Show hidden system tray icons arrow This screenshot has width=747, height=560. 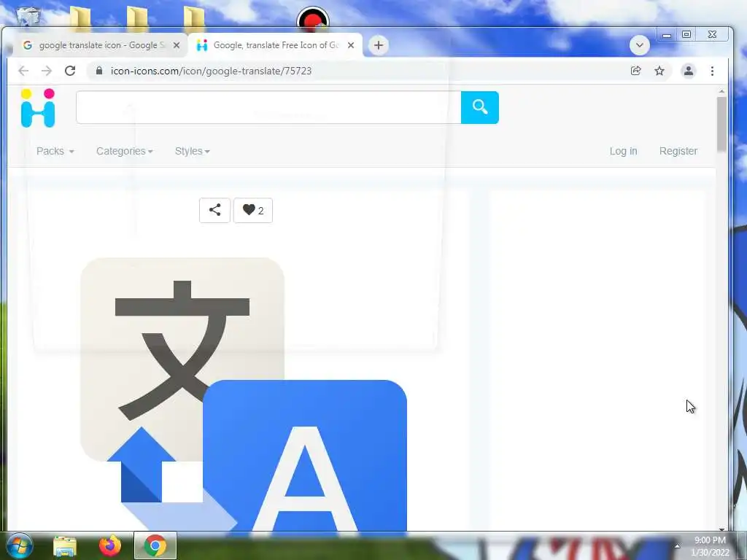(x=676, y=546)
